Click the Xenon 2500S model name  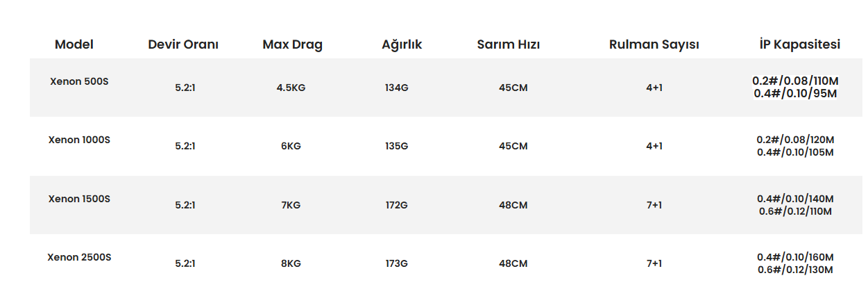coord(79,257)
